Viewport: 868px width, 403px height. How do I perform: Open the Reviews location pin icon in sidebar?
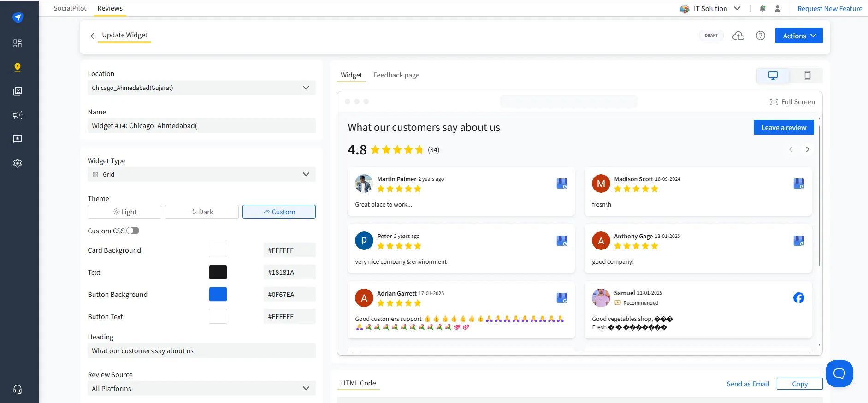18,67
